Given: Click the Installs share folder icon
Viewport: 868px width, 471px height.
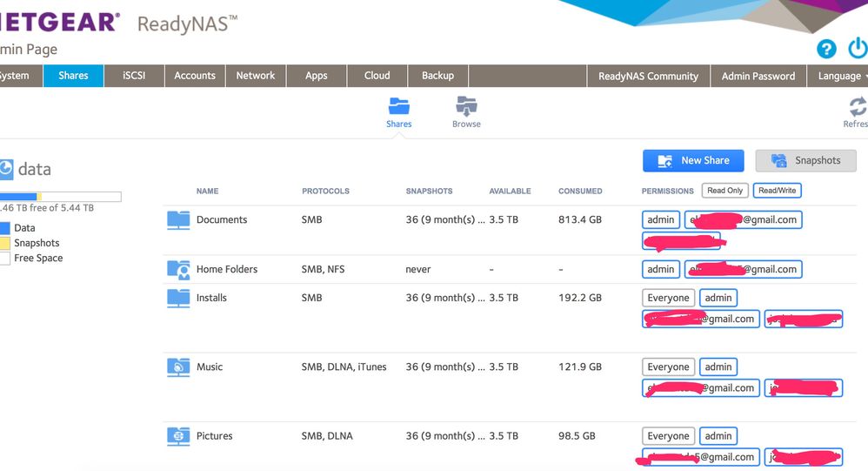Looking at the screenshot, I should point(178,298).
